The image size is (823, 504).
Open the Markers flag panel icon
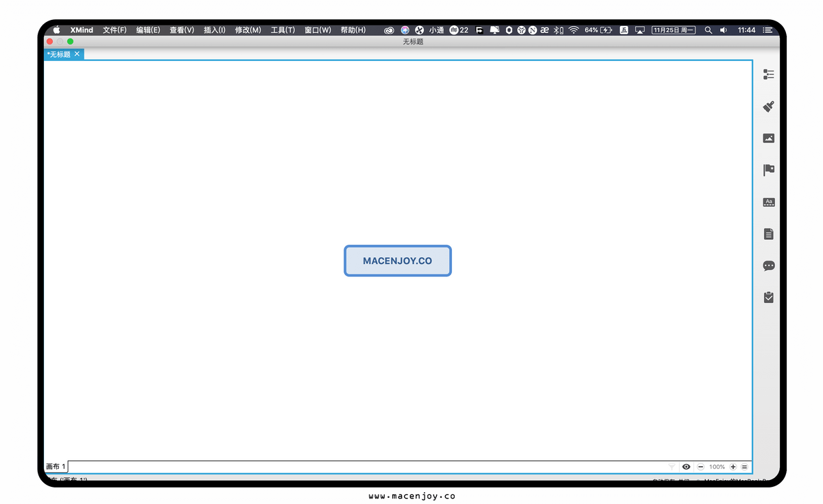tap(769, 170)
